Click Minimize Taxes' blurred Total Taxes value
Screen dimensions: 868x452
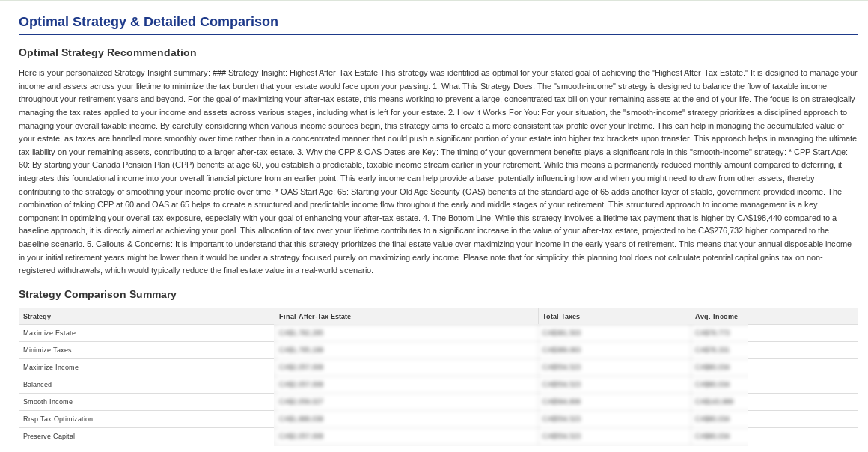(x=561, y=350)
